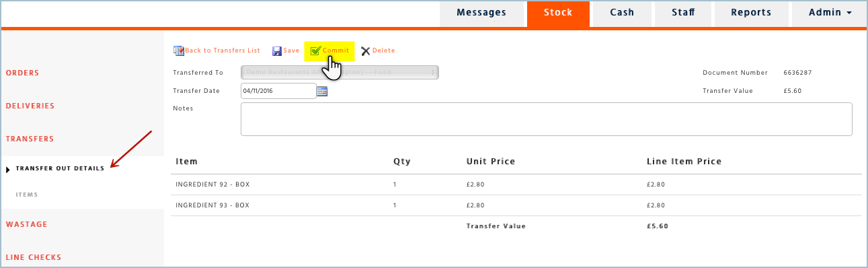Switch to the Messages tab
Viewport: 868px width, 268px height.
point(481,13)
